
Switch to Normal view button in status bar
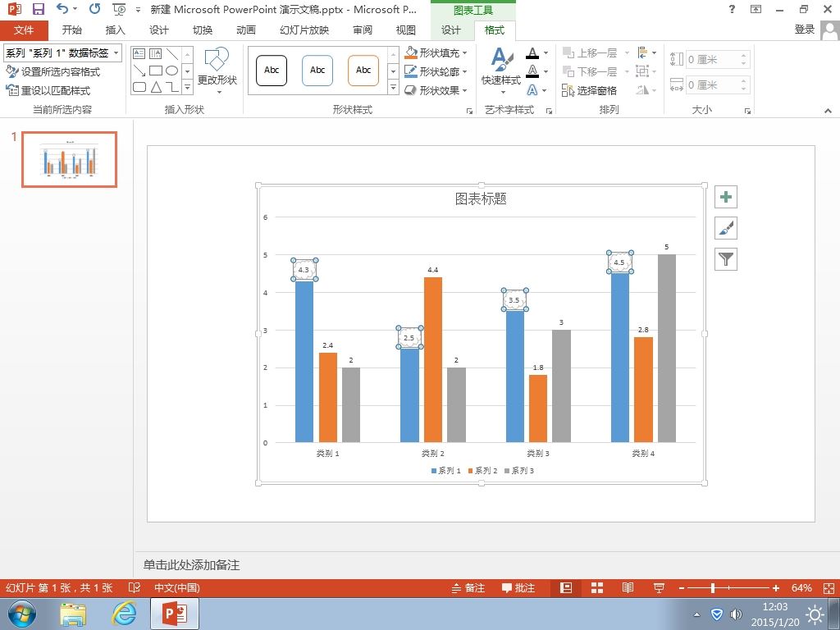[566, 587]
